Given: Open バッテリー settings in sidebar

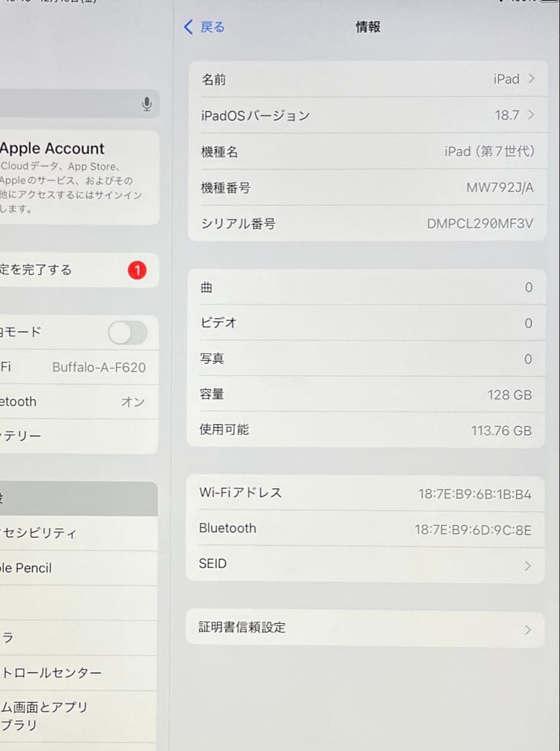Looking at the screenshot, I should [76, 436].
